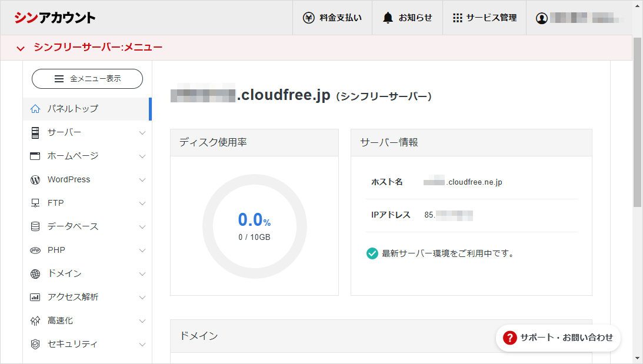Click the シンアカウント logo link
643x364 pixels.
(55, 18)
